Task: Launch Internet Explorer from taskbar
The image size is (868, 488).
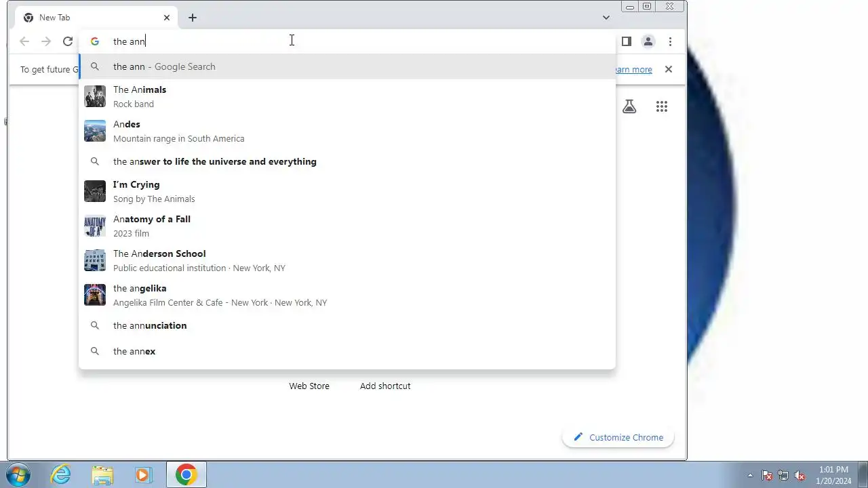Action: point(61,474)
